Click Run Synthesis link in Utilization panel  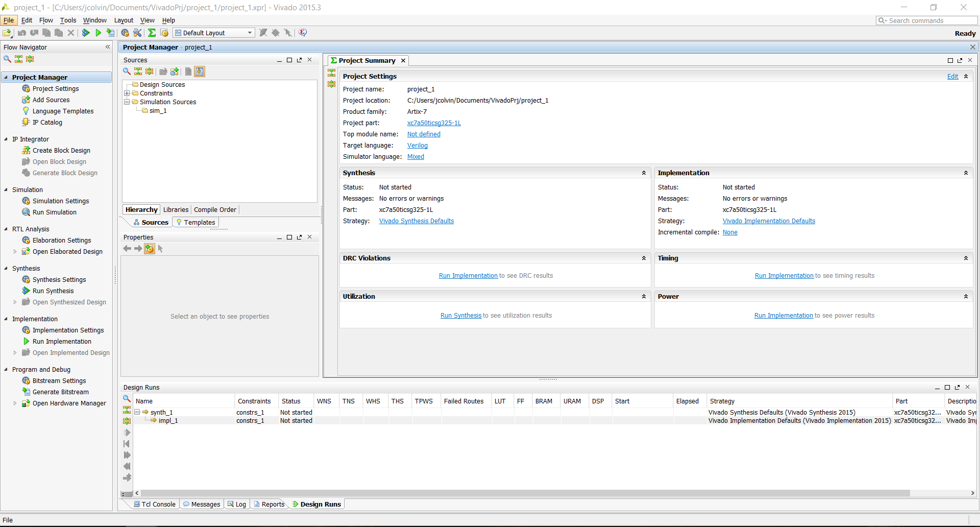point(461,316)
